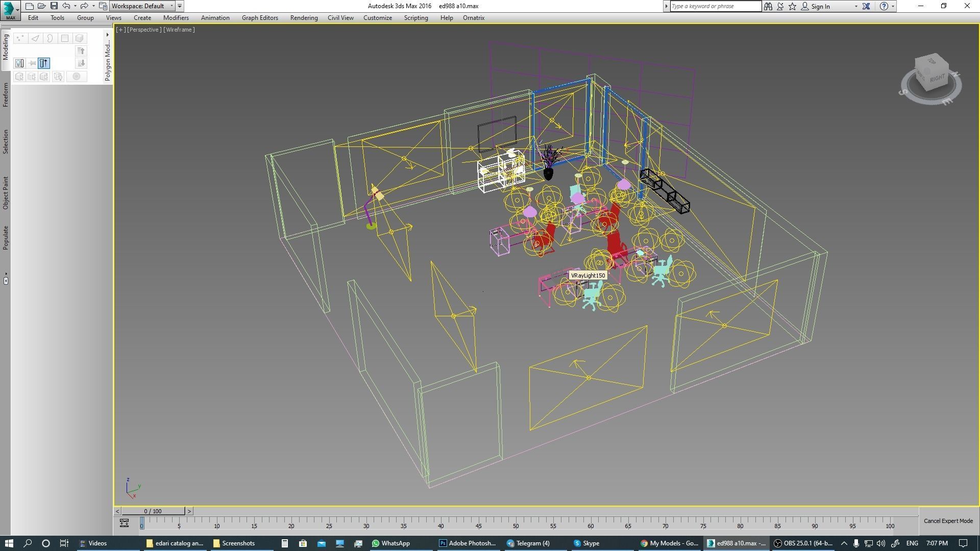Open the Rendering menu

304,18
